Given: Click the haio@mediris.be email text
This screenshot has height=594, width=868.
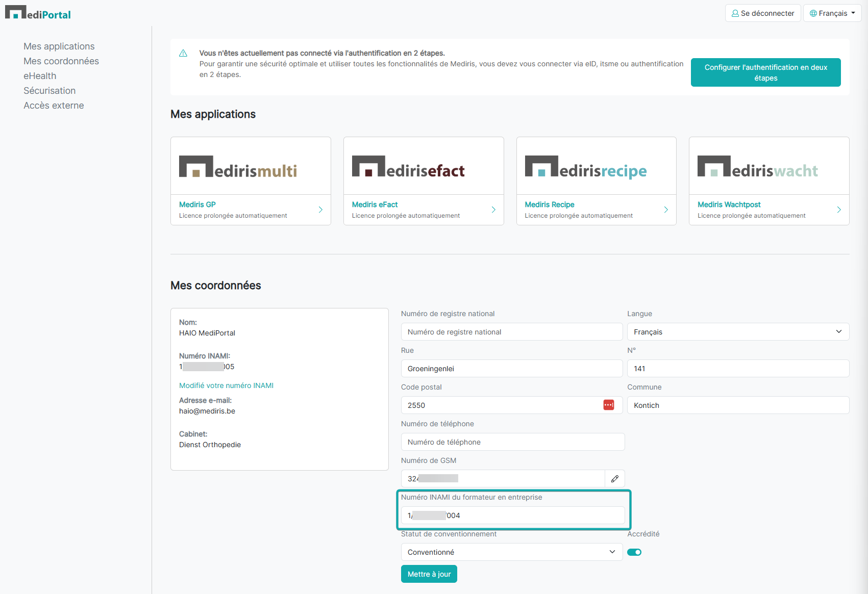Looking at the screenshot, I should point(207,411).
